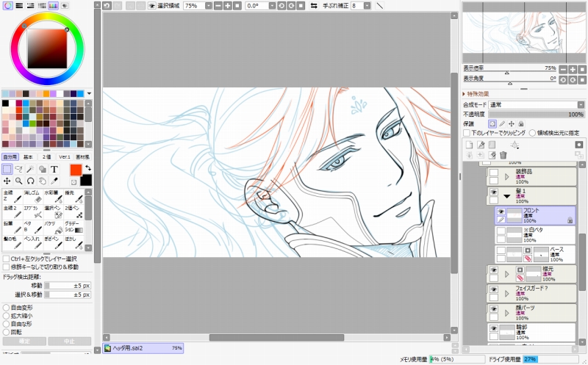Select the Rotate view tool

coord(30,181)
